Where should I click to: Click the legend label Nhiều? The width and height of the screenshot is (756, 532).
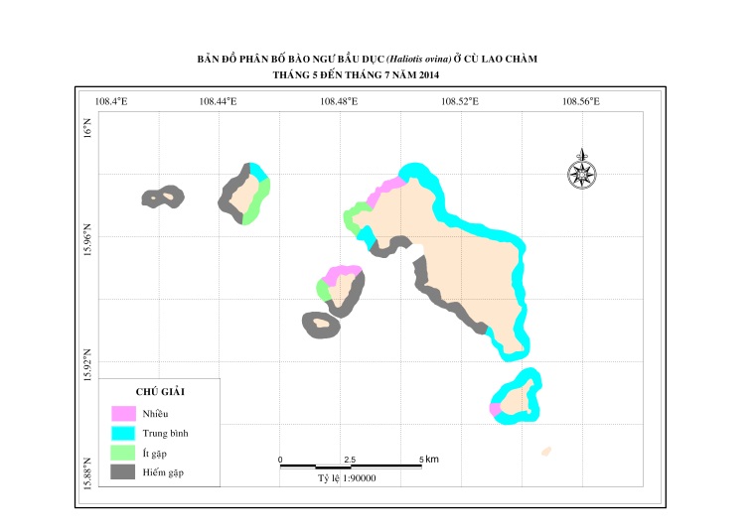pyautogui.click(x=155, y=414)
